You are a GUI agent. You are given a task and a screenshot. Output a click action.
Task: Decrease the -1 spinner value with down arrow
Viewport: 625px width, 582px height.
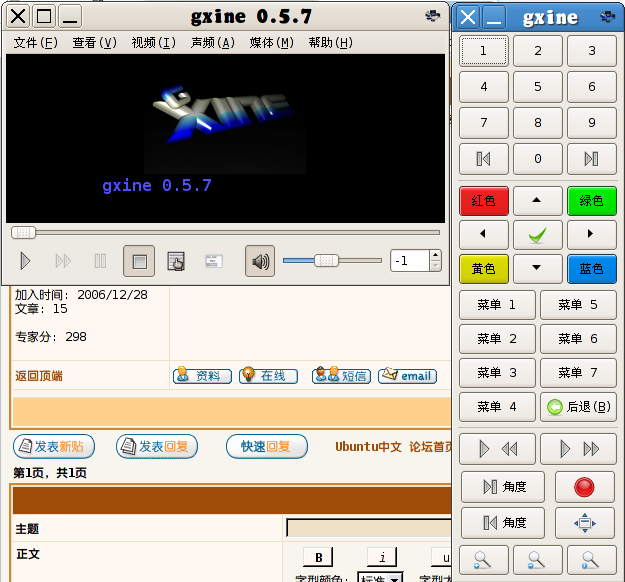pos(436,266)
